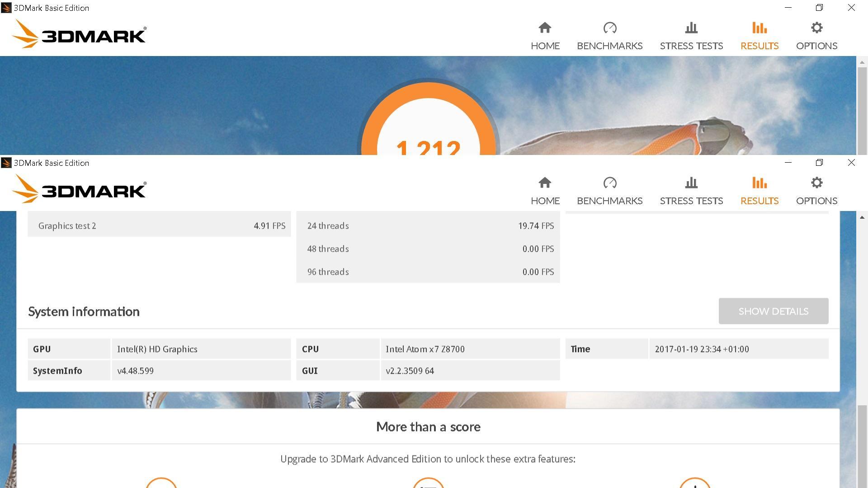Select Results bar-chart icon in lower window
The image size is (868, 488).
click(x=759, y=183)
